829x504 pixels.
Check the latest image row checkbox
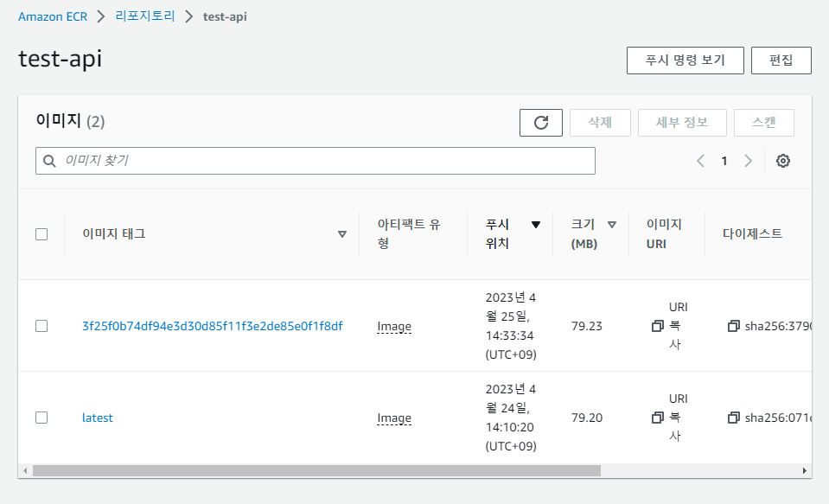41,418
